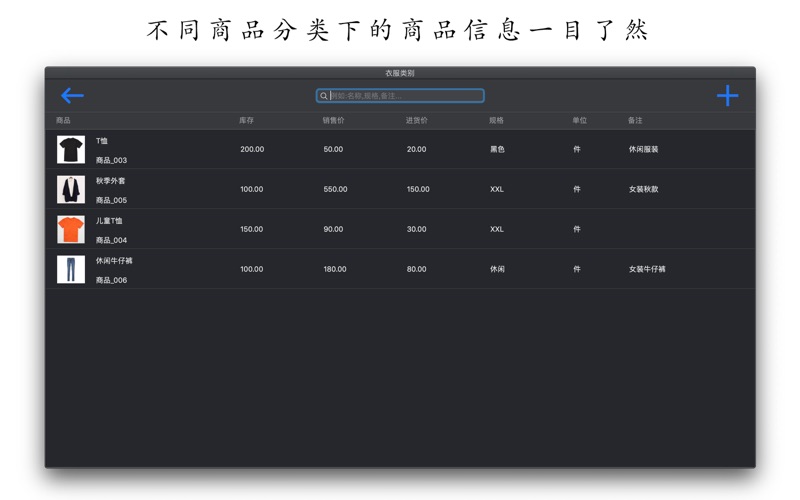Open the 休闲牛仔裤 jeans thumbnail

click(71, 269)
